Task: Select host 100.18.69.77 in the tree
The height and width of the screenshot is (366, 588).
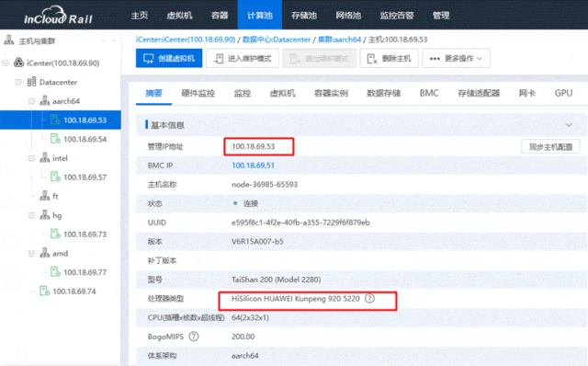Action: [x=85, y=272]
